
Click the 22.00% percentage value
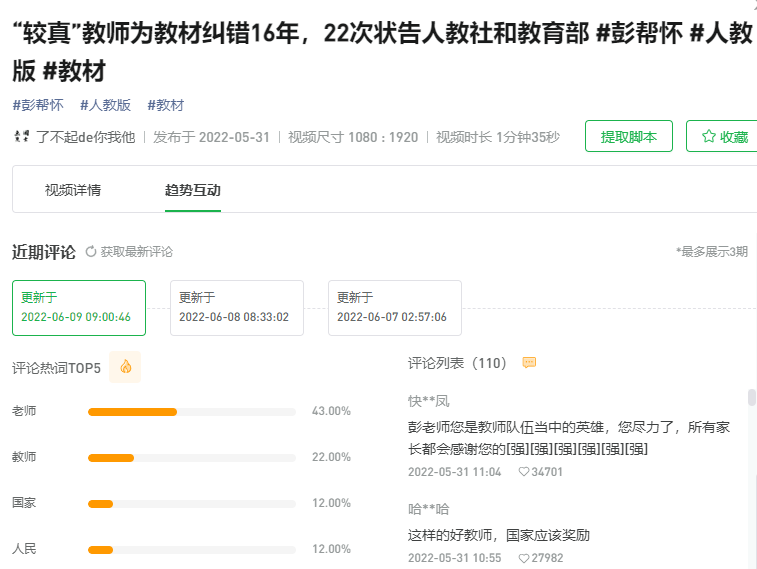(331, 457)
